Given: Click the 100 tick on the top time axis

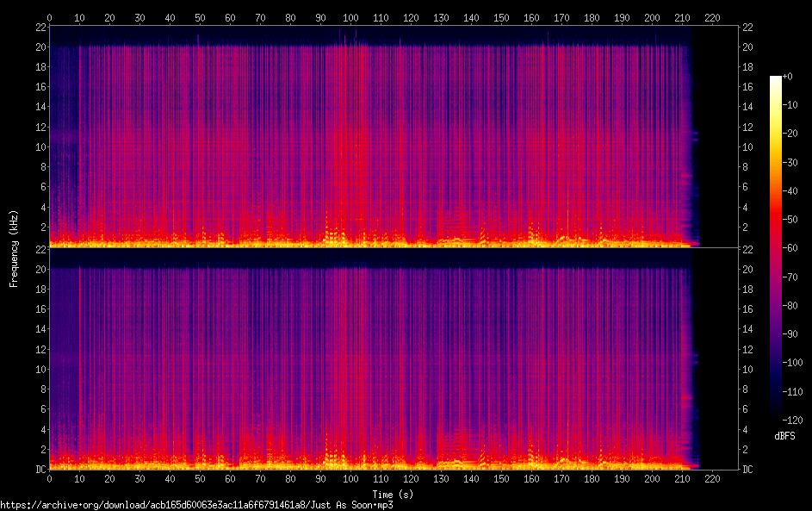Looking at the screenshot, I should pos(350,17).
